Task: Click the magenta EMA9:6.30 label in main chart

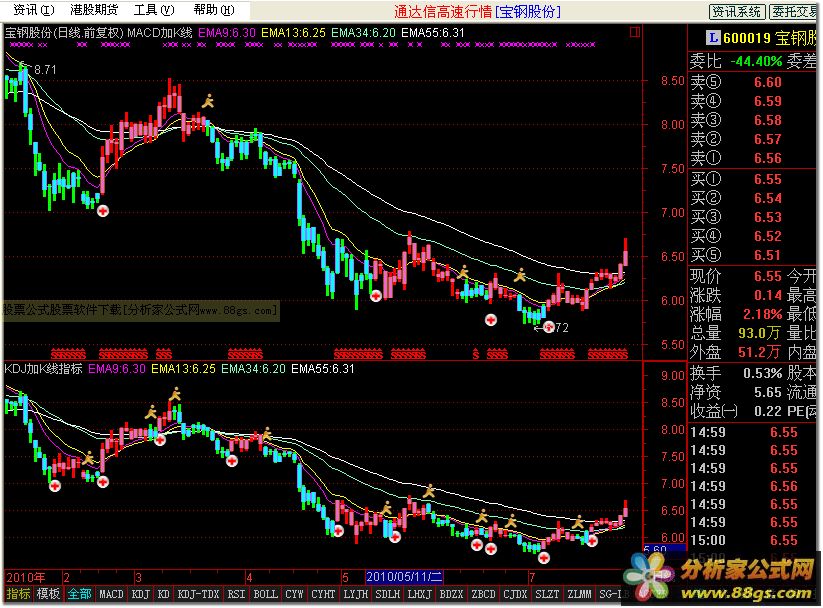Action: (x=227, y=33)
